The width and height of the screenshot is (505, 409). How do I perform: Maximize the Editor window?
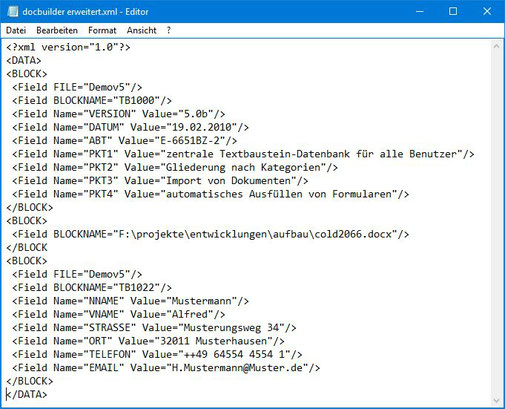453,11
